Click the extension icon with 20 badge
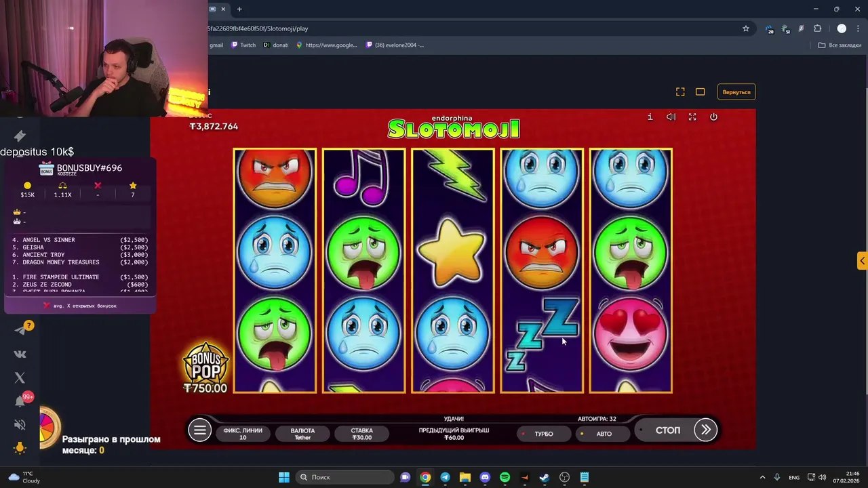This screenshot has height=488, width=868. coord(769,29)
